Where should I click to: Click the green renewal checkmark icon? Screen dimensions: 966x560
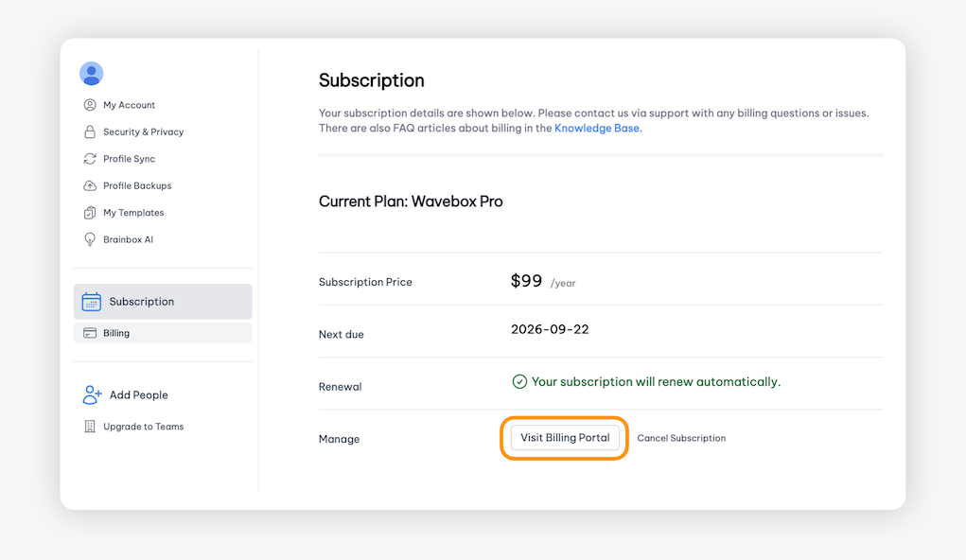519,382
